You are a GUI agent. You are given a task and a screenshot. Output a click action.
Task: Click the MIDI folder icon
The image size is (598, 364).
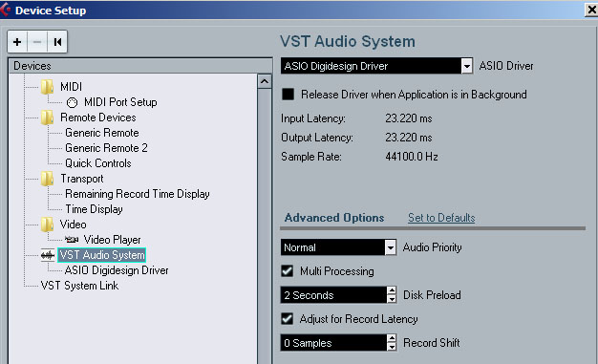tap(48, 87)
